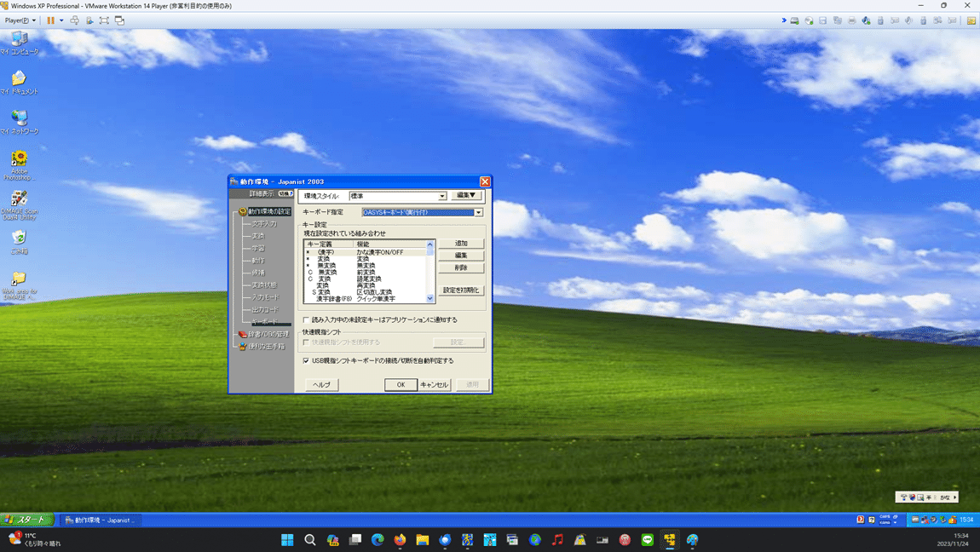Select the 前変換 row in key list

(366, 273)
